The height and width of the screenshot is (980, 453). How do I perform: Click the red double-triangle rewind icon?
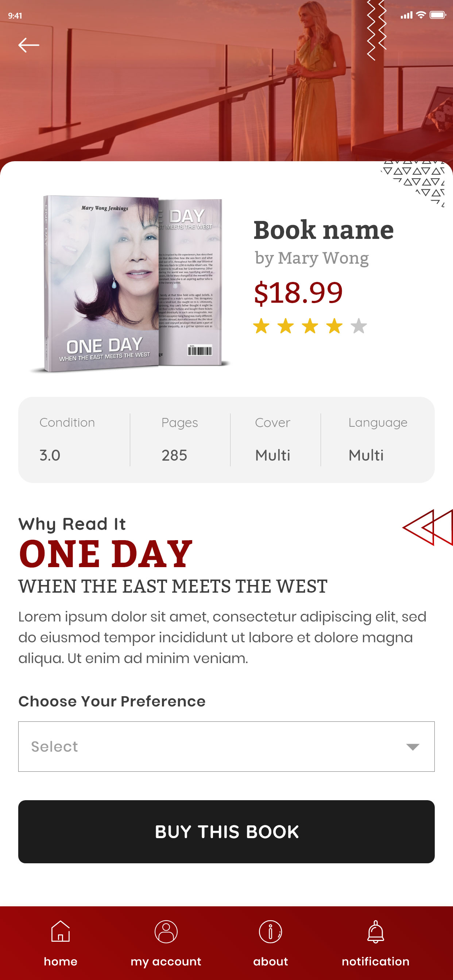click(x=428, y=527)
